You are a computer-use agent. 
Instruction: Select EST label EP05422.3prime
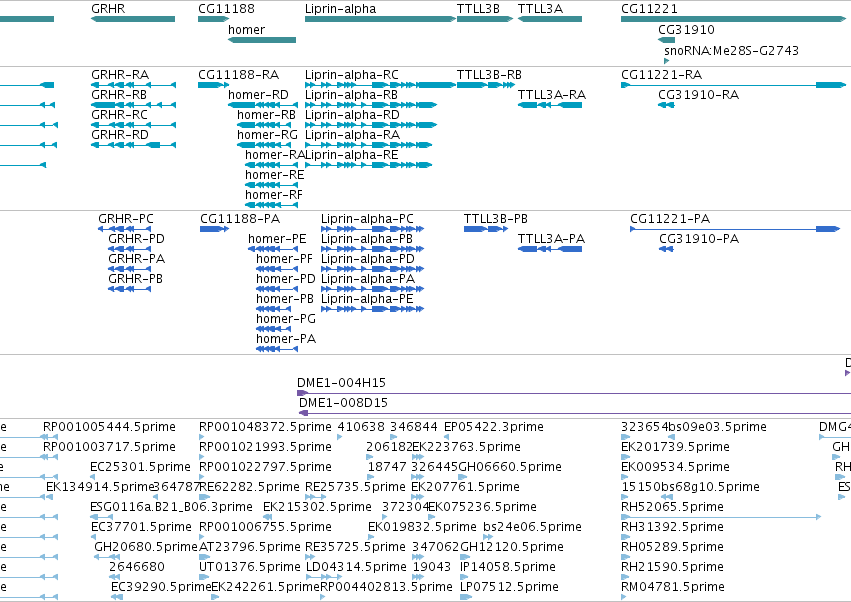494,427
